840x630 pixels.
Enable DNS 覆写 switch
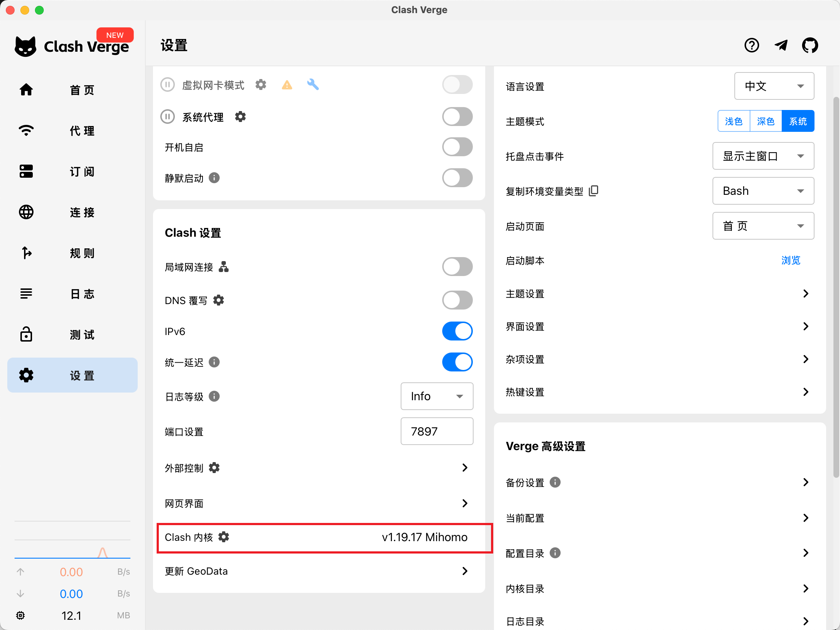click(x=457, y=300)
